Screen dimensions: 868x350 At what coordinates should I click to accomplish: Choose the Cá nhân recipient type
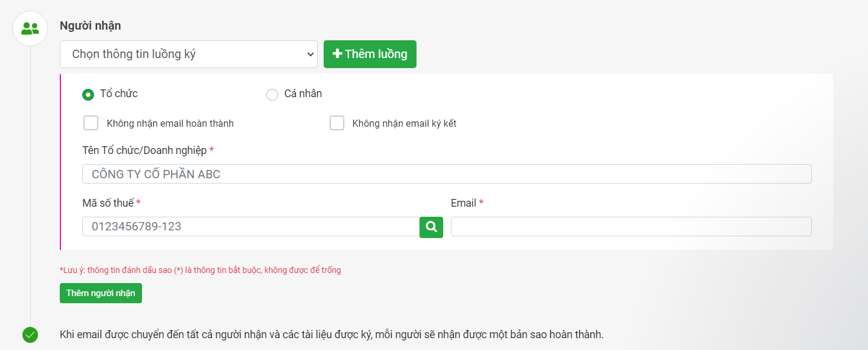point(272,95)
